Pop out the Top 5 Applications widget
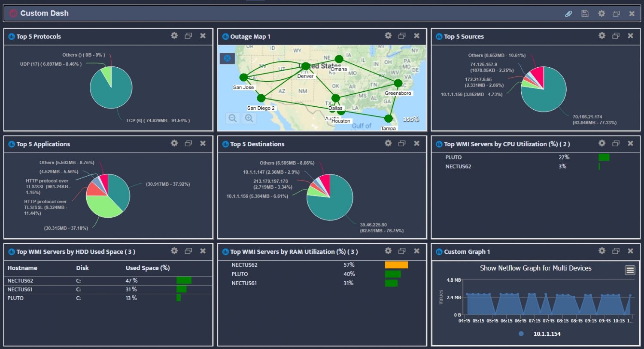 point(188,143)
